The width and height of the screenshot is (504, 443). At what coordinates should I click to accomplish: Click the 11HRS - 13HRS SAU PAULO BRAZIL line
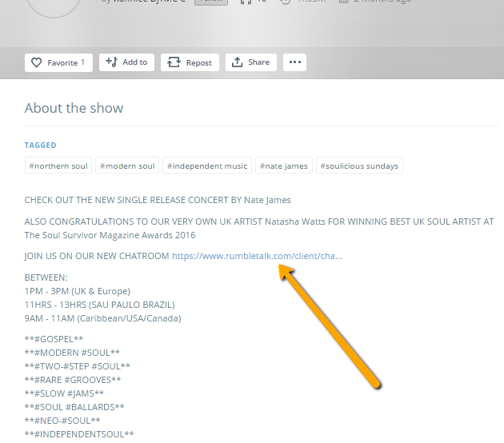tap(100, 305)
